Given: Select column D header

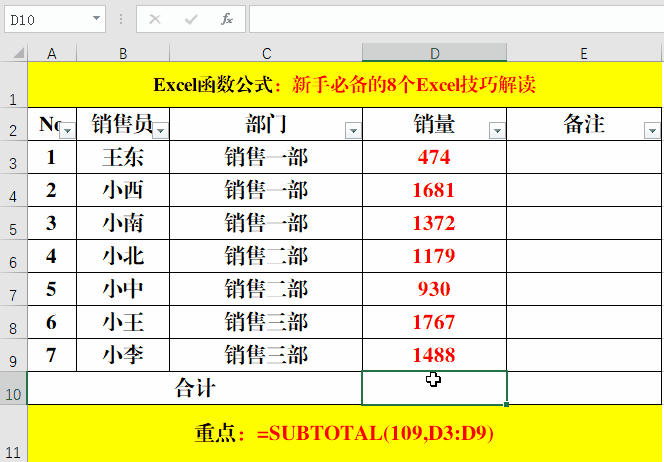Looking at the screenshot, I should point(434,53).
